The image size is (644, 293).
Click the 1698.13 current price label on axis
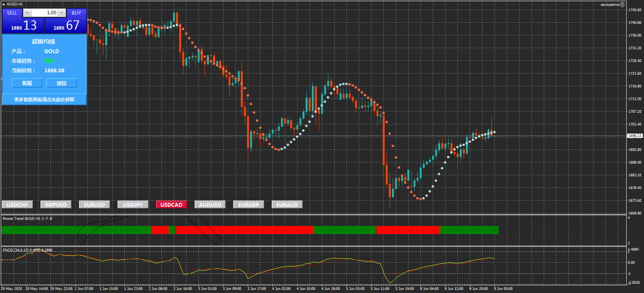(635, 136)
